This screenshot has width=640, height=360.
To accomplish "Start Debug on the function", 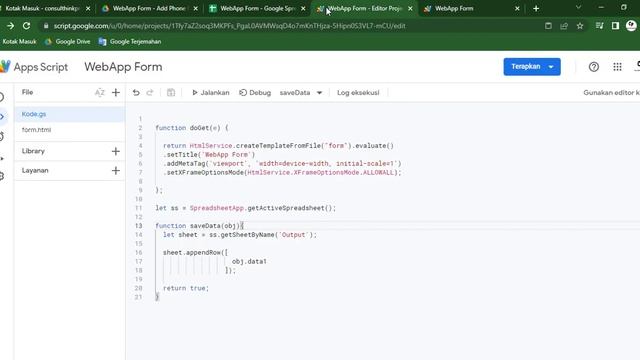I will [255, 93].
